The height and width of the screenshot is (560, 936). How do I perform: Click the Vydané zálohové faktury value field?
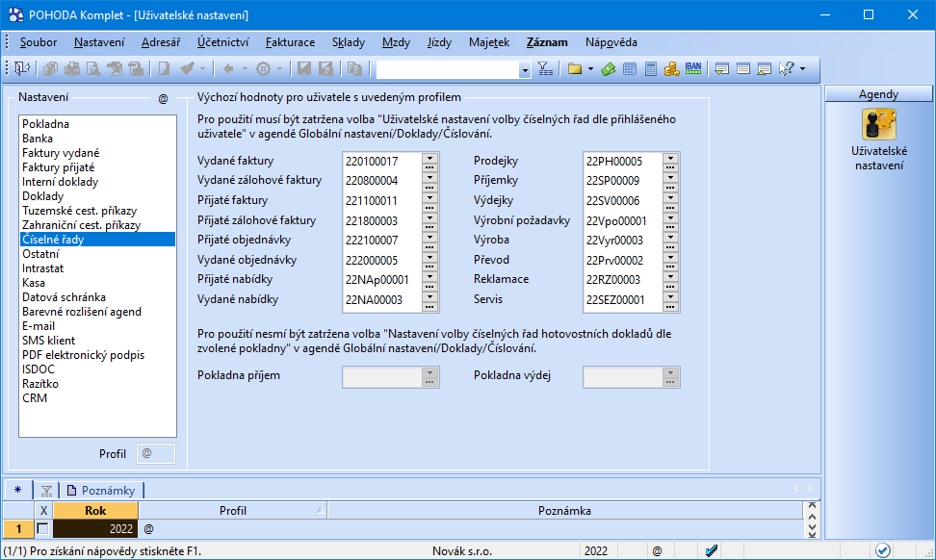[382, 181]
